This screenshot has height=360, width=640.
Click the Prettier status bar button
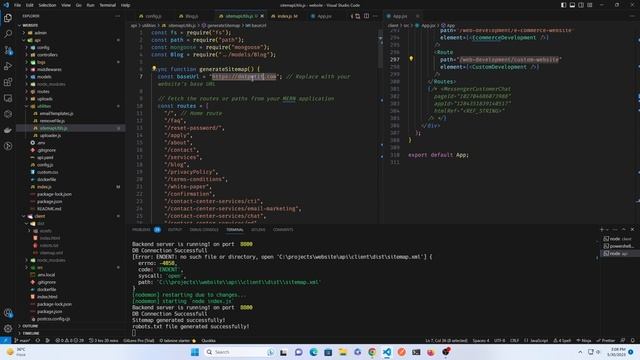(606, 340)
